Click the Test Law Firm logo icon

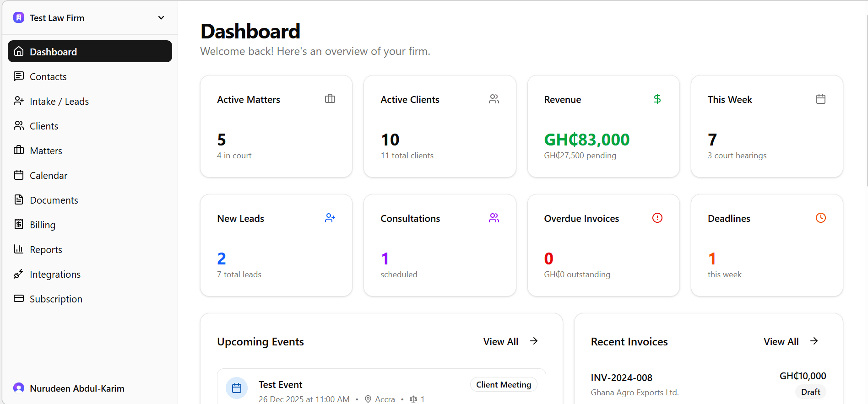coord(19,18)
